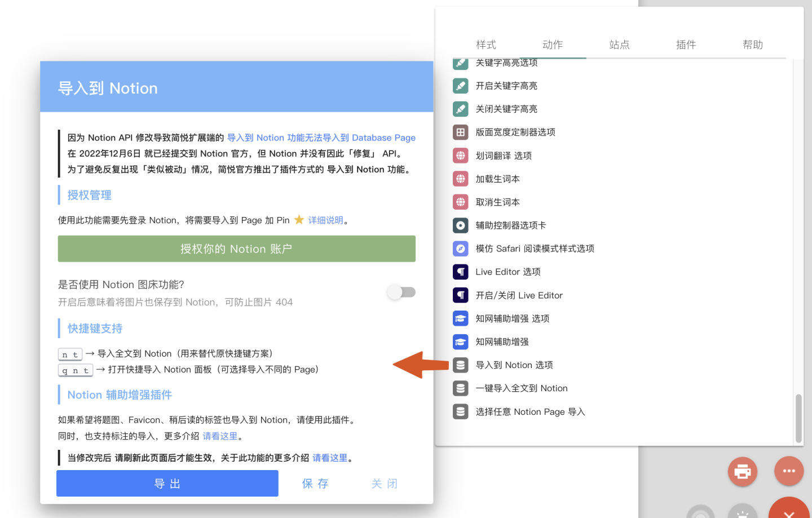The width and height of the screenshot is (812, 518).
Task: Click the globe icon for 取消生词本
Action: point(461,202)
